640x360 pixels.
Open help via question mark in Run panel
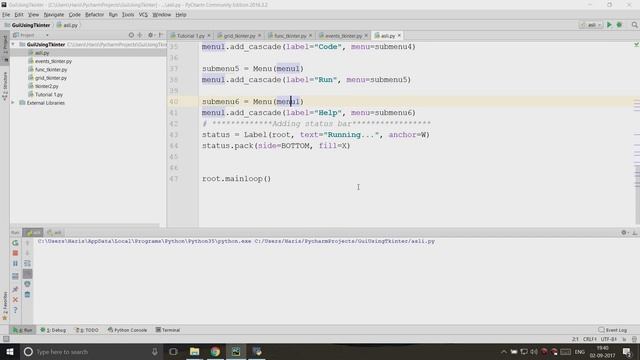[x=15, y=310]
